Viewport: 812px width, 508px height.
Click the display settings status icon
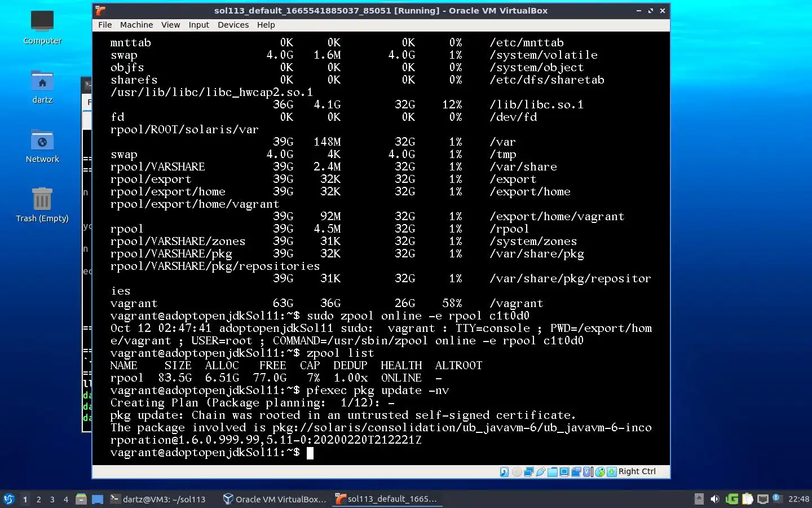pos(564,472)
